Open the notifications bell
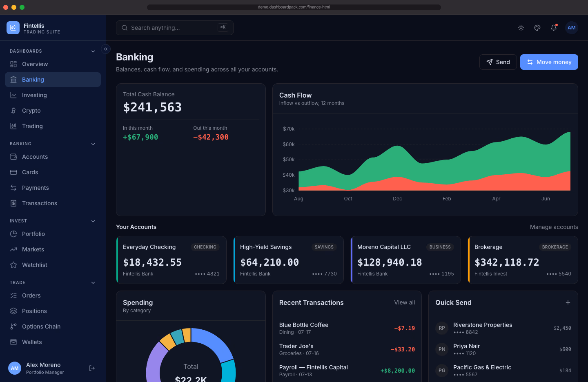The width and height of the screenshot is (588, 382). tap(554, 28)
